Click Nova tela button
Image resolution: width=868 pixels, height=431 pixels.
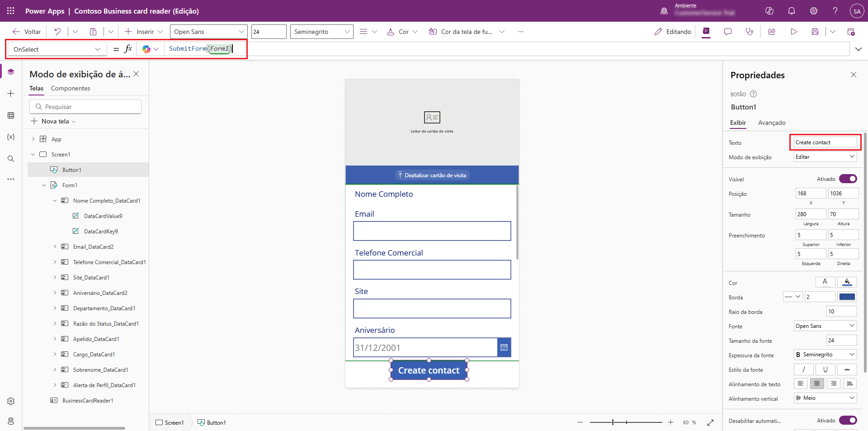click(53, 121)
